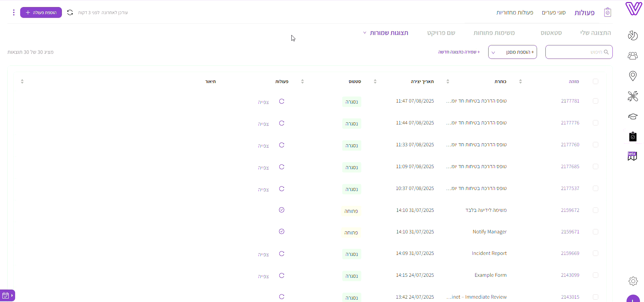Click the refresh icon near last-updated text
The height and width of the screenshot is (302, 644).
tap(70, 12)
